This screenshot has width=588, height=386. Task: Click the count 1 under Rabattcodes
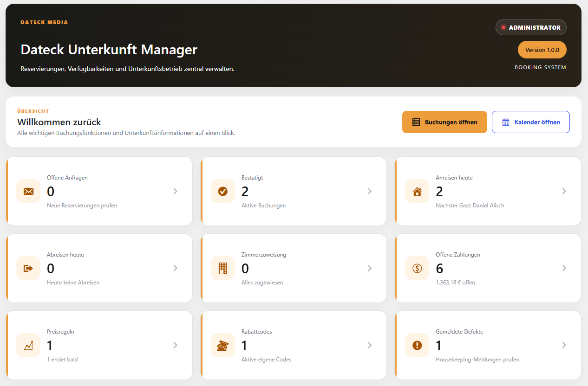click(x=245, y=346)
